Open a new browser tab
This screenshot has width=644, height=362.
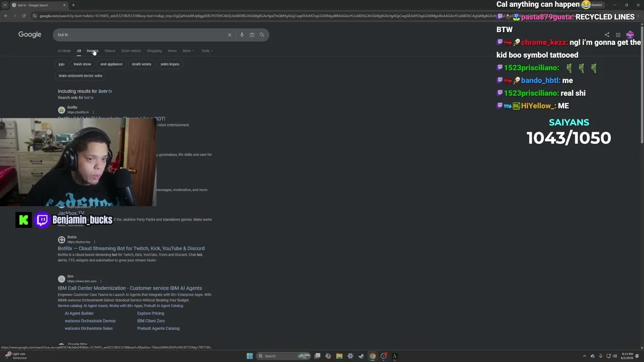coord(73,5)
